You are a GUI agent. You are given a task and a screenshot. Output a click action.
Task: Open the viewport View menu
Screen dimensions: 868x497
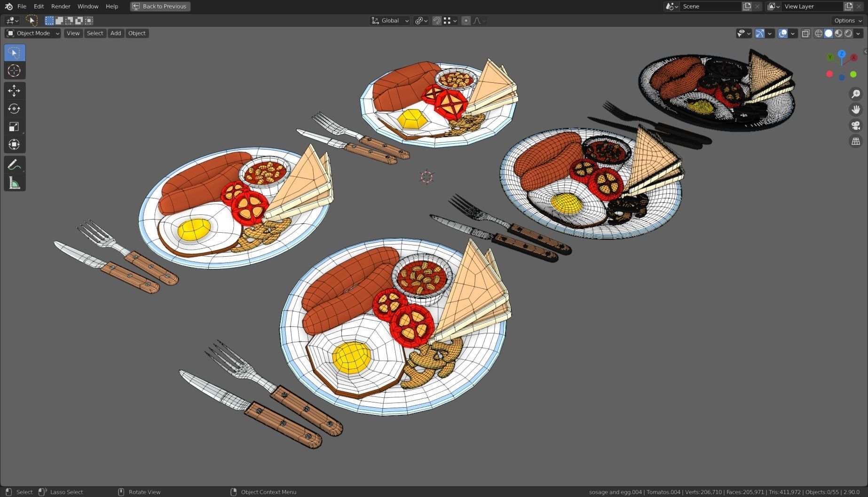coord(73,33)
